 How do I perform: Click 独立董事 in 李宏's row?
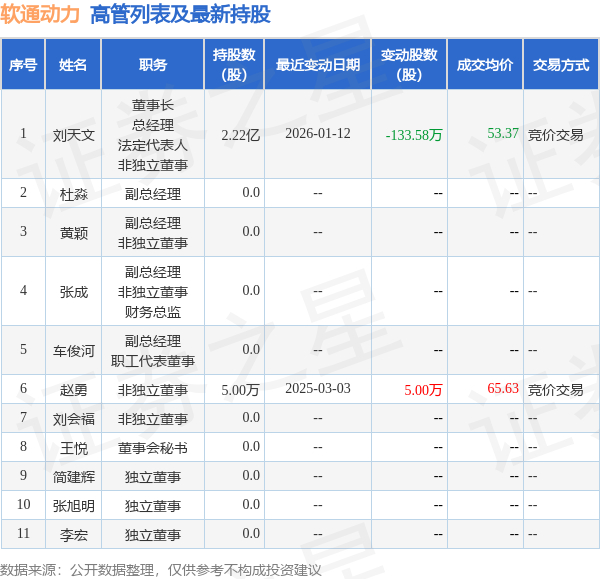[153, 535]
